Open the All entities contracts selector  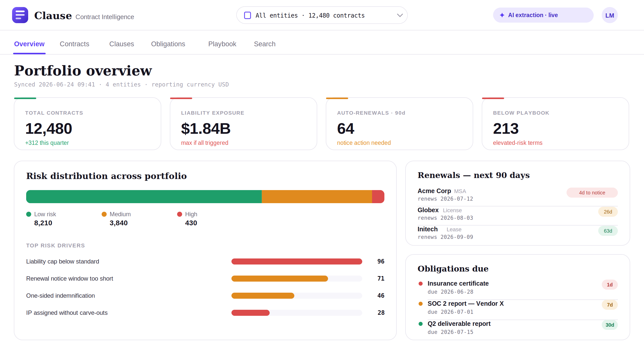pos(322,15)
